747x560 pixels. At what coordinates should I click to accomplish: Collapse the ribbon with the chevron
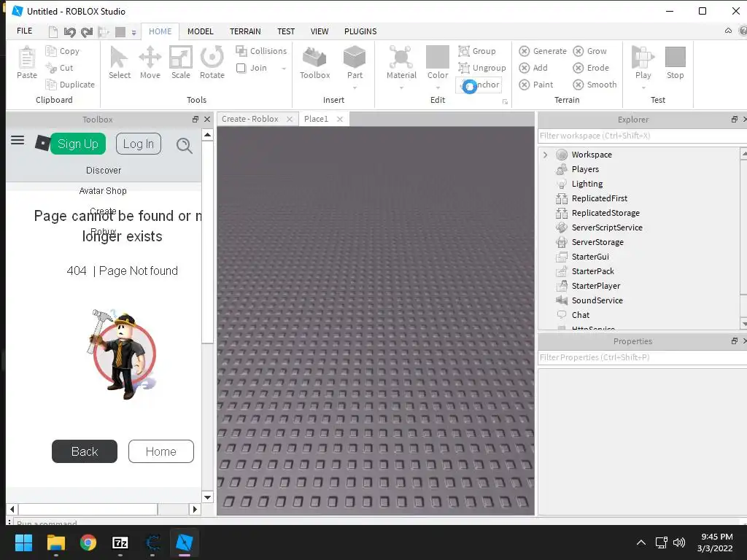click(x=728, y=31)
